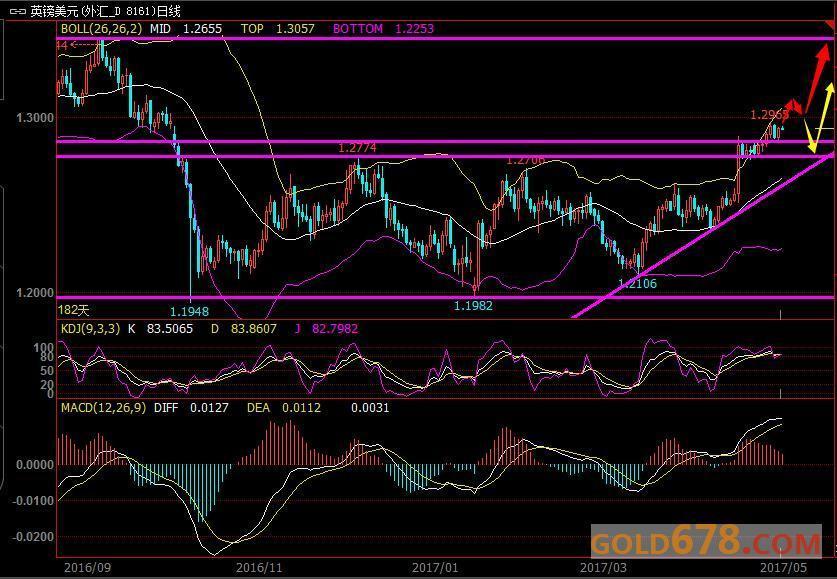837x579 pixels.
Task: Select the BOLL BOTTOM value 1.2253
Action: pos(414,29)
